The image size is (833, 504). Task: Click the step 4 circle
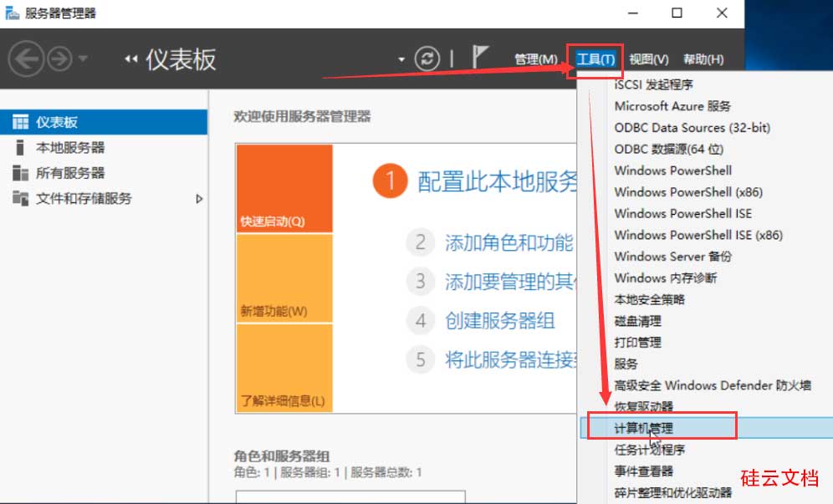(420, 321)
